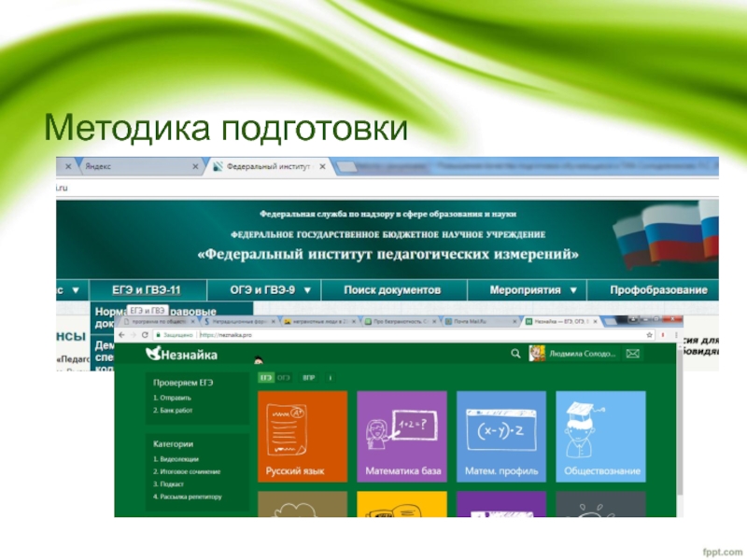Open the ЕГЭ и ГВЭ-11 menu
This screenshot has width=747, height=560.
click(147, 290)
